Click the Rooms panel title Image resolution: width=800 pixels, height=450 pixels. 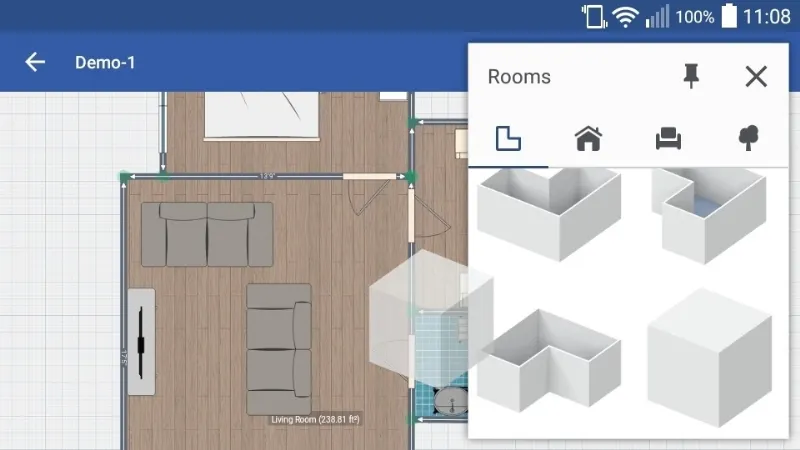pos(519,77)
